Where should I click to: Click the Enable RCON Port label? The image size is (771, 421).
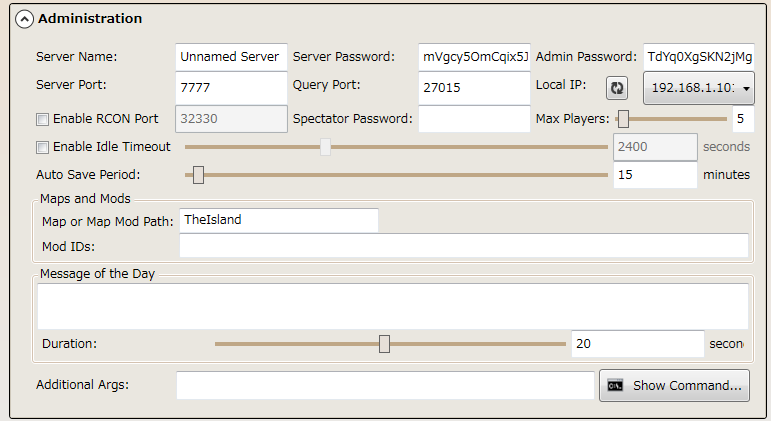tap(106, 119)
